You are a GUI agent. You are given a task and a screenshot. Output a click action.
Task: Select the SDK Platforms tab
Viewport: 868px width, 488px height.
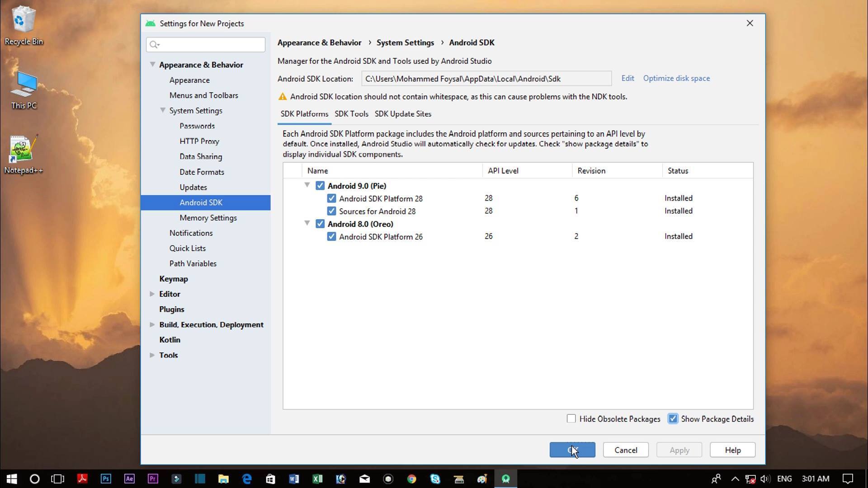(304, 114)
